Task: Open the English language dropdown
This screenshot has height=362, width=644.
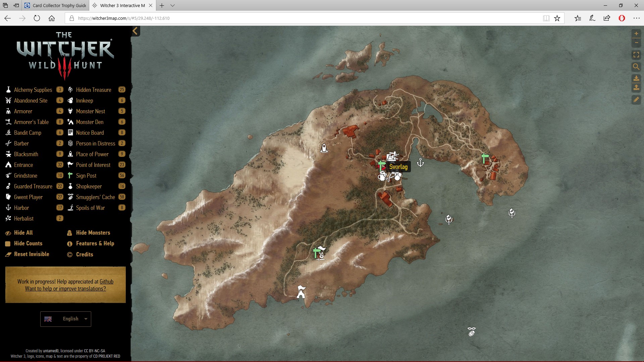Action: [x=66, y=319]
